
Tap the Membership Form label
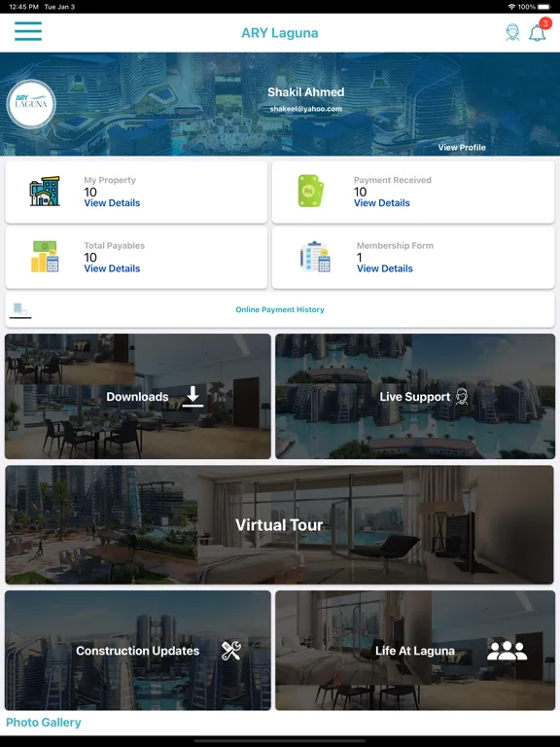pos(396,246)
